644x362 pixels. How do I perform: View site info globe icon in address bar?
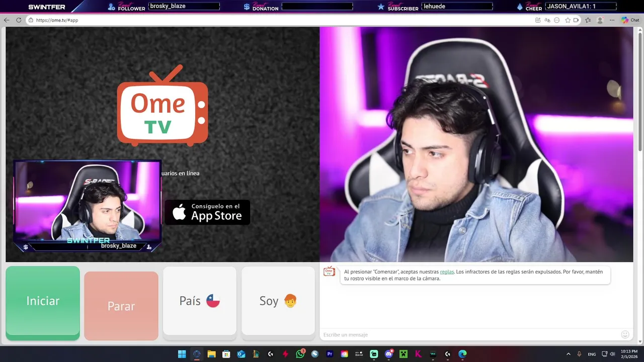click(x=31, y=20)
